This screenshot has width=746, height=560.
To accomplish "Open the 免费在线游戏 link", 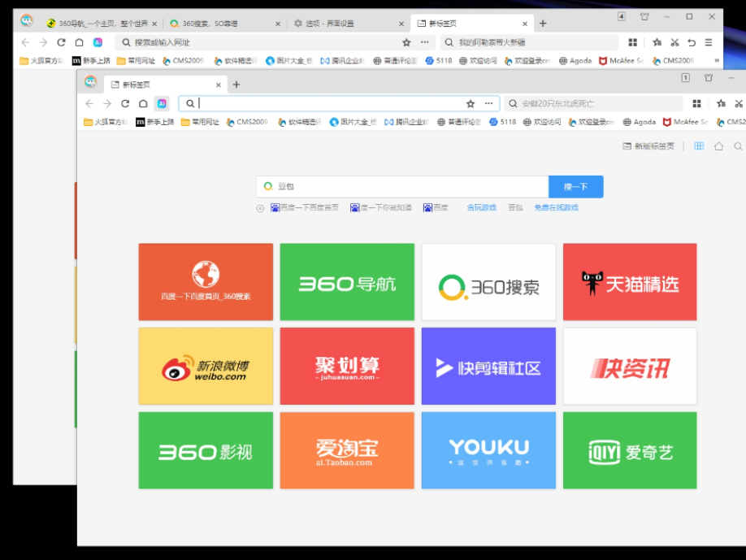I will [556, 207].
